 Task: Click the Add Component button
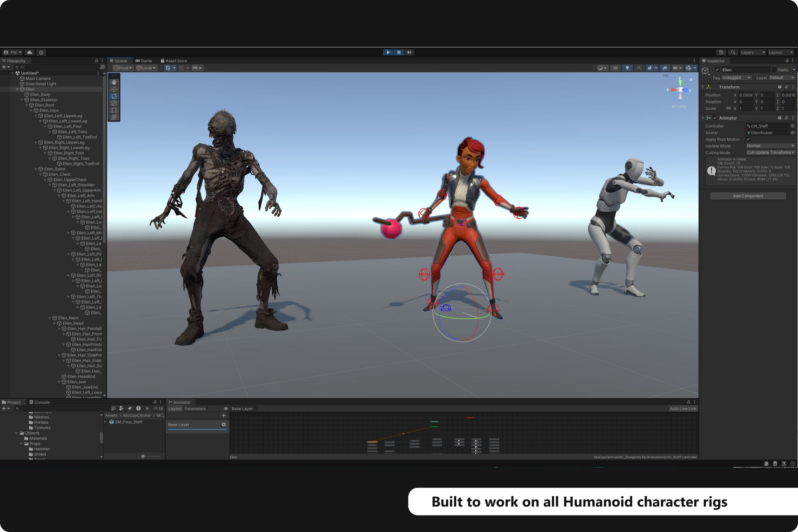(x=748, y=196)
